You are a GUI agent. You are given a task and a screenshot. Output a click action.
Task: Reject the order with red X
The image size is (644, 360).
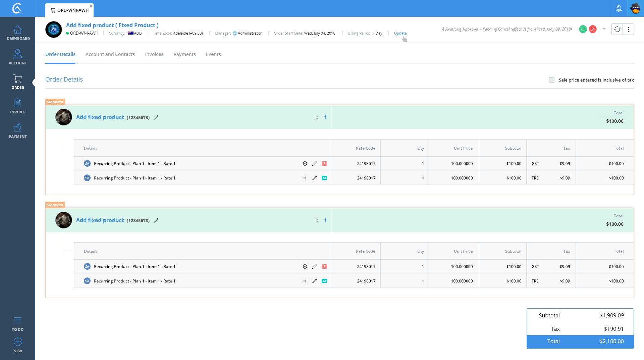click(593, 29)
